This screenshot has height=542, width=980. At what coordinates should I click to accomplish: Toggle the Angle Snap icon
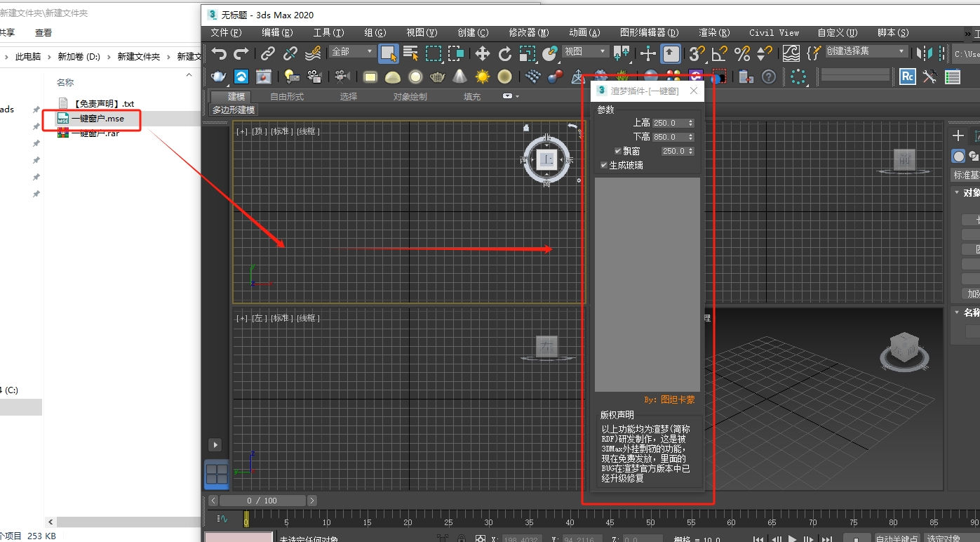pos(719,53)
